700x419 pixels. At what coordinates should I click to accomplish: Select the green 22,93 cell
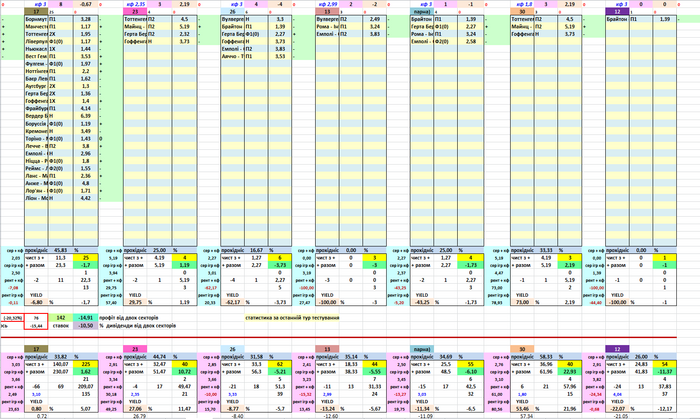click(570, 372)
